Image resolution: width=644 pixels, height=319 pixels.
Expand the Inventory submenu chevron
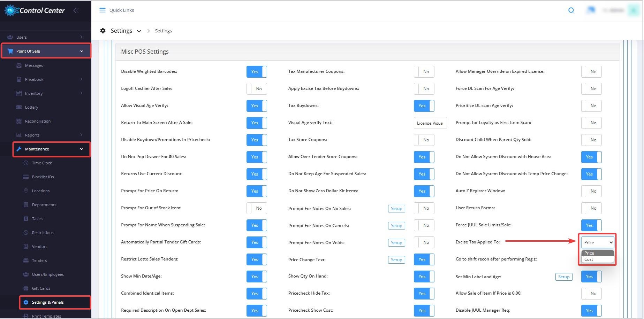[x=81, y=93]
